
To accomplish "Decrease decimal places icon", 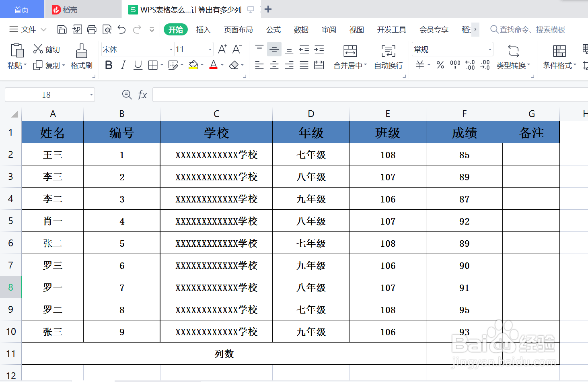I will (x=485, y=65).
